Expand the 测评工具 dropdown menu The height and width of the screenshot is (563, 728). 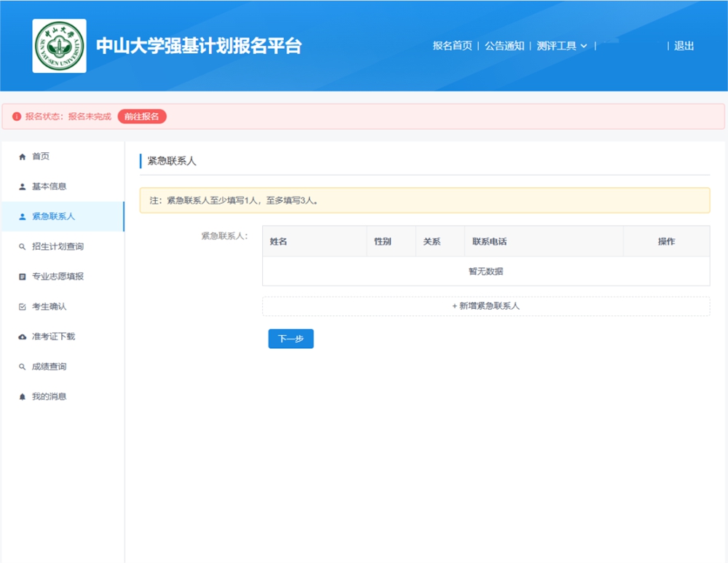pyautogui.click(x=561, y=46)
